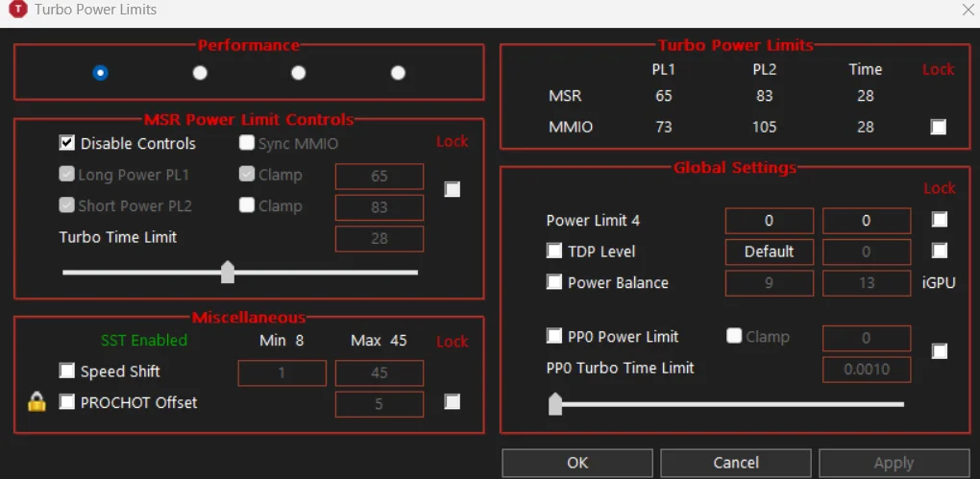980x479 pixels.
Task: Click the MMIO PL1 value 73
Action: pyautogui.click(x=664, y=128)
